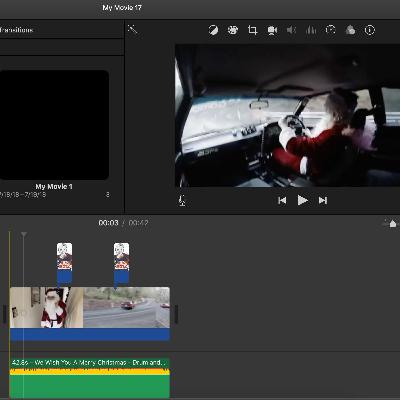Viewport: 400px width, 400px height.
Task: Select the My Movie 1 project thumbnail
Action: point(54,125)
